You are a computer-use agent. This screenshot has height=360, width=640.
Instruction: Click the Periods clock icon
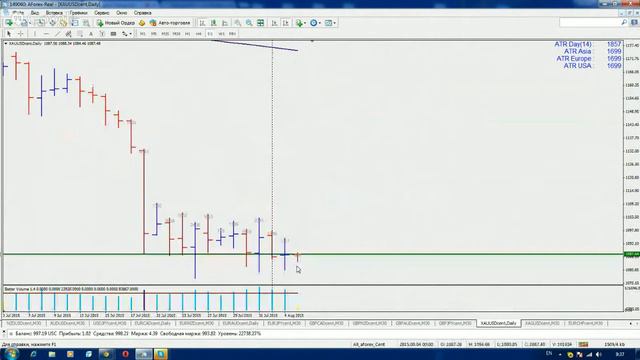[x=313, y=23]
